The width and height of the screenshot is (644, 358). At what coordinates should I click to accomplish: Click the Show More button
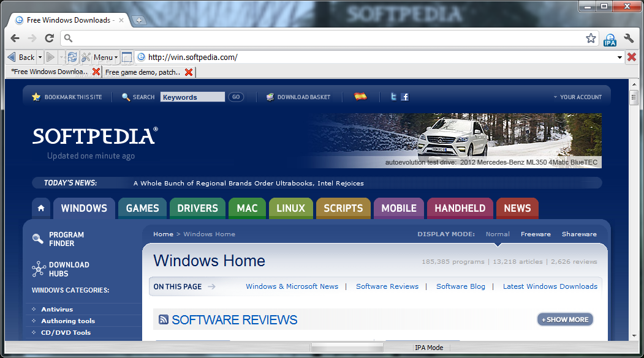[x=565, y=319]
